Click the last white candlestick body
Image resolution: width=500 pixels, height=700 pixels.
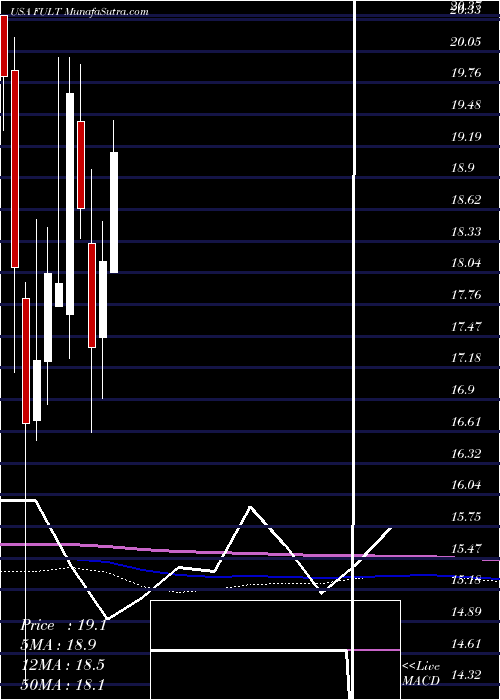tap(114, 212)
